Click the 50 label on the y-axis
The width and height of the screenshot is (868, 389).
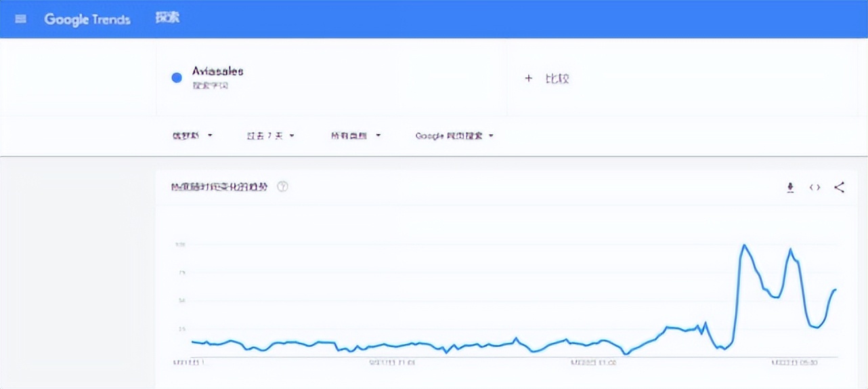[181, 300]
